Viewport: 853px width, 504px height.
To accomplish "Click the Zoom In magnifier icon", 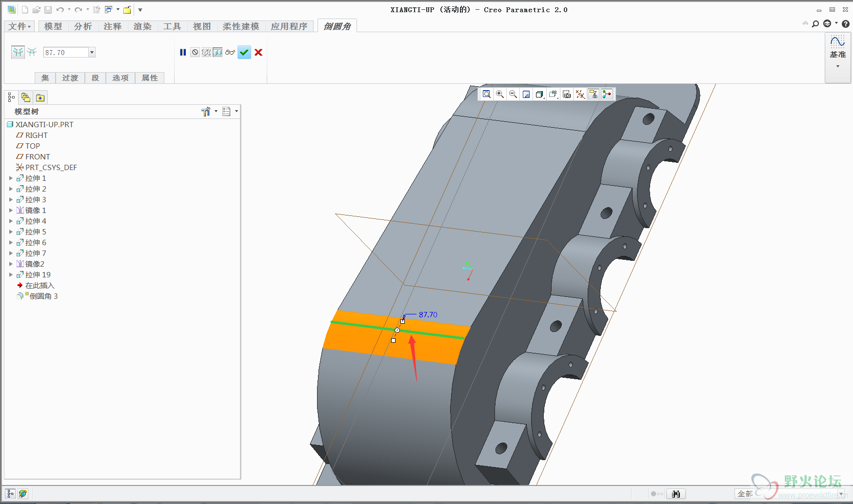I will click(x=500, y=95).
